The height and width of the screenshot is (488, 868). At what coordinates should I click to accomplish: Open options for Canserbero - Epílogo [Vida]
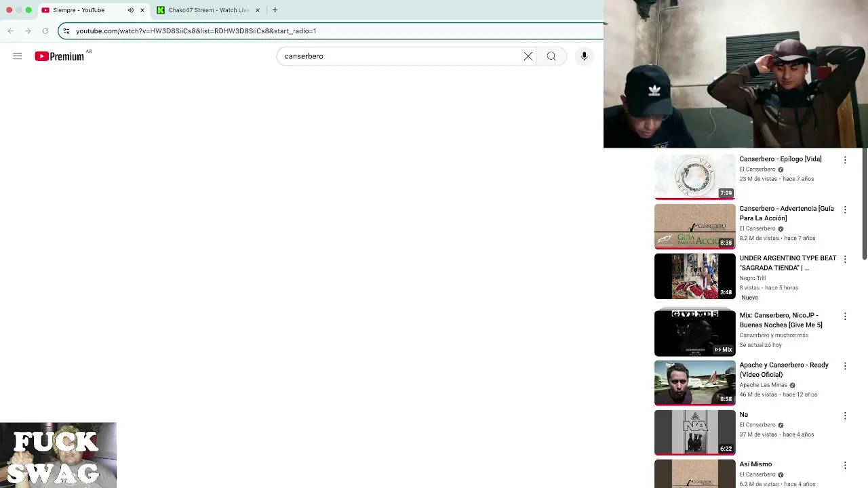pos(845,160)
